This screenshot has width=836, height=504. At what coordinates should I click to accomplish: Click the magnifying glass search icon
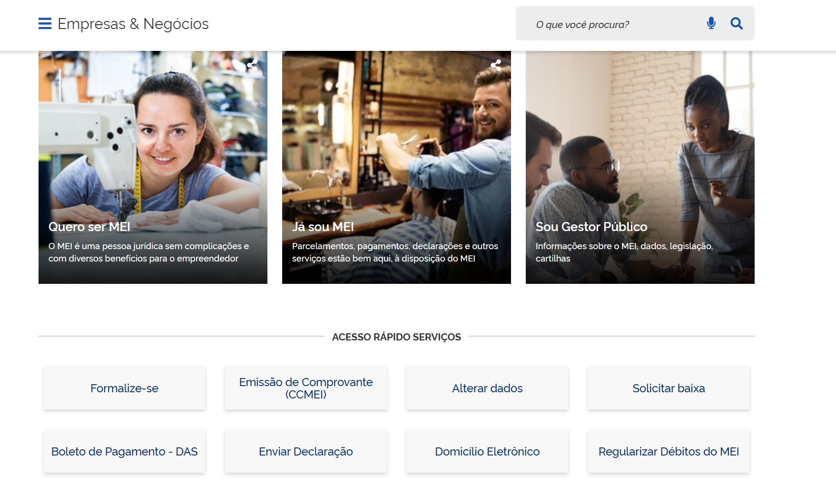(x=736, y=23)
